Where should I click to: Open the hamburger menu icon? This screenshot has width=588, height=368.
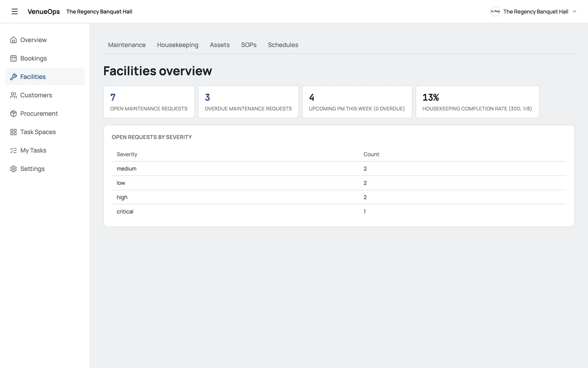coord(14,11)
